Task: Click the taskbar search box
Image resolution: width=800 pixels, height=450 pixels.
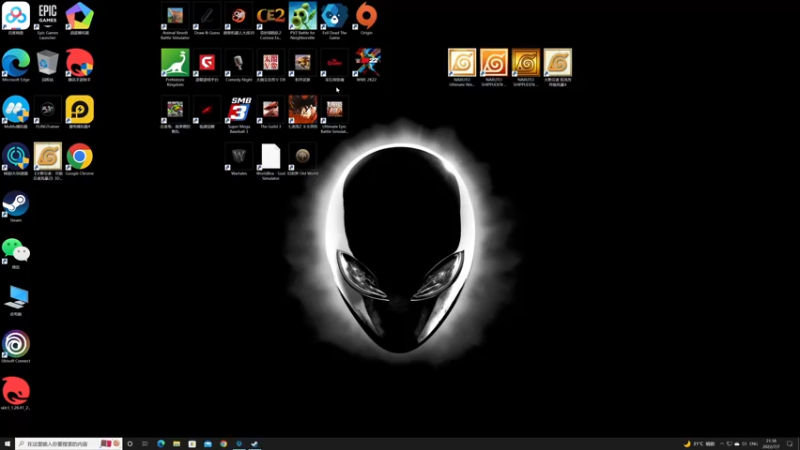Action: [x=69, y=444]
